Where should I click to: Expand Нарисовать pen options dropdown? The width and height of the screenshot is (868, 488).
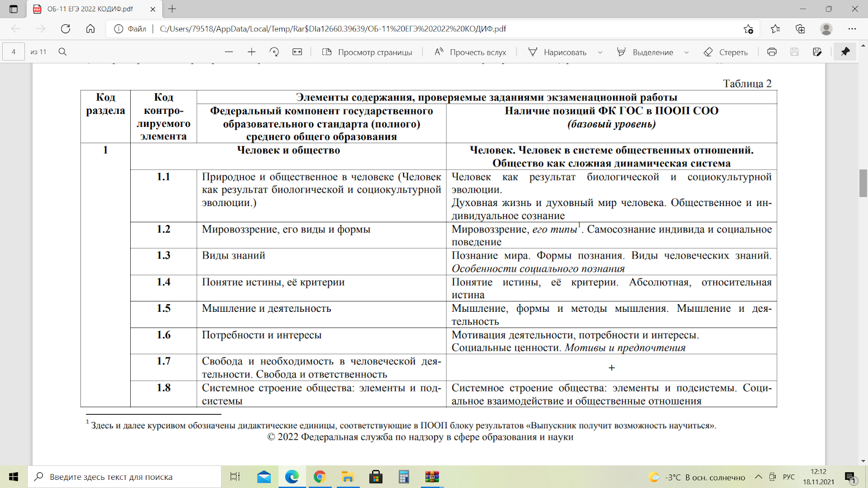pos(600,52)
